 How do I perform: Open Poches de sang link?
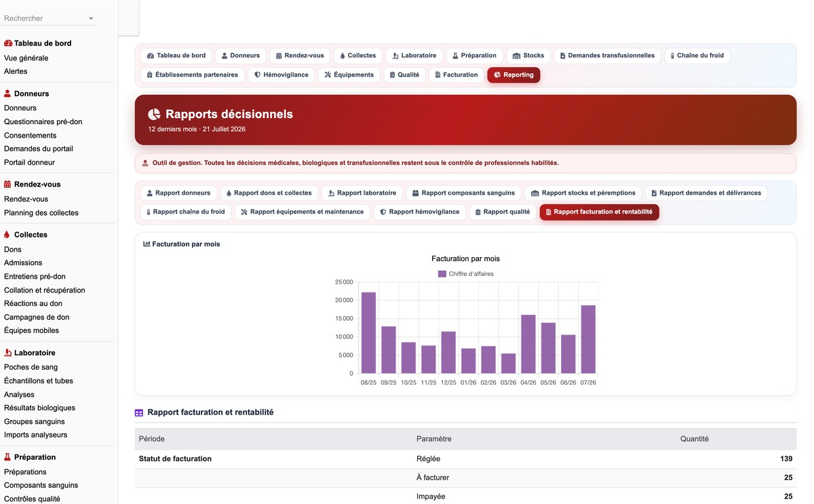[31, 368]
